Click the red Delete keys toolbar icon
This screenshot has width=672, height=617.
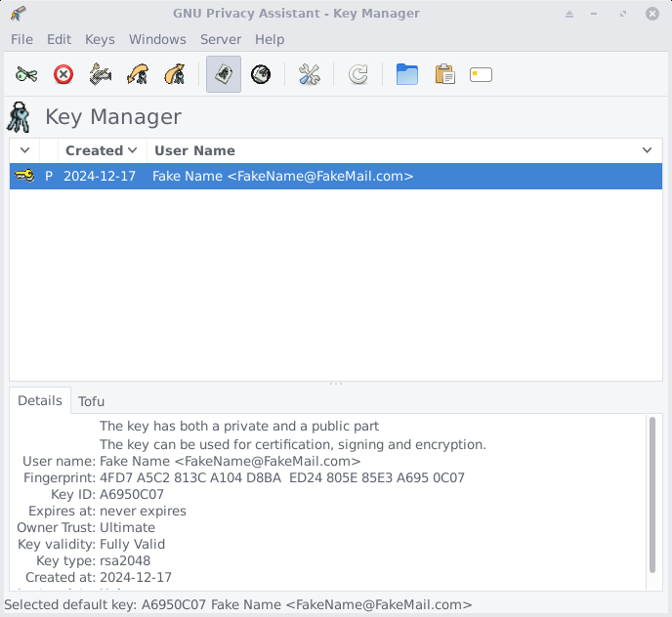click(x=63, y=74)
